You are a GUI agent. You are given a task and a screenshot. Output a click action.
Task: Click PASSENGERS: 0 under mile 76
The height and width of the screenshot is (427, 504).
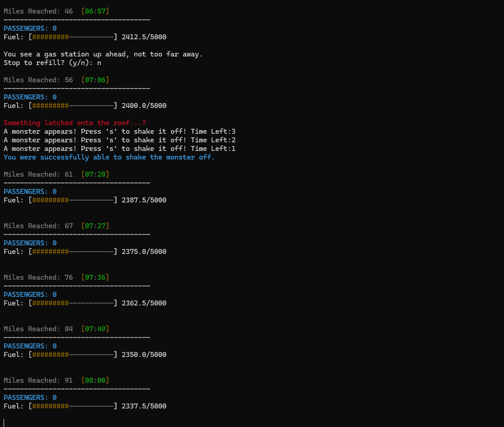(x=30, y=295)
